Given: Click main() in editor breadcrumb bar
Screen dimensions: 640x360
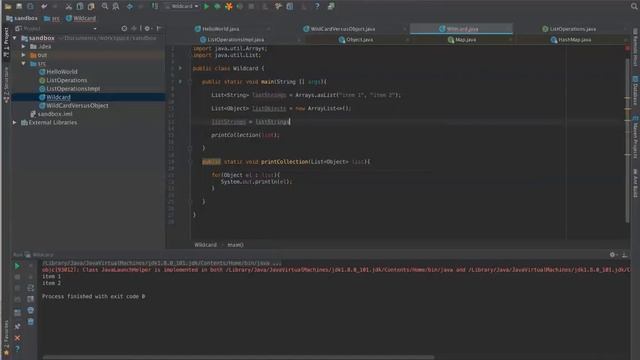Looking at the screenshot, I should click(x=235, y=245).
